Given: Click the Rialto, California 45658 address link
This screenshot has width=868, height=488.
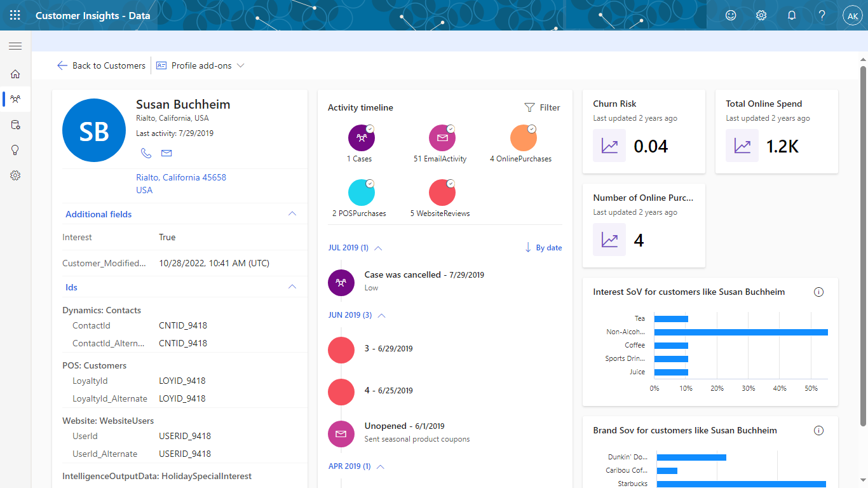Looking at the screenshot, I should 181,178.
